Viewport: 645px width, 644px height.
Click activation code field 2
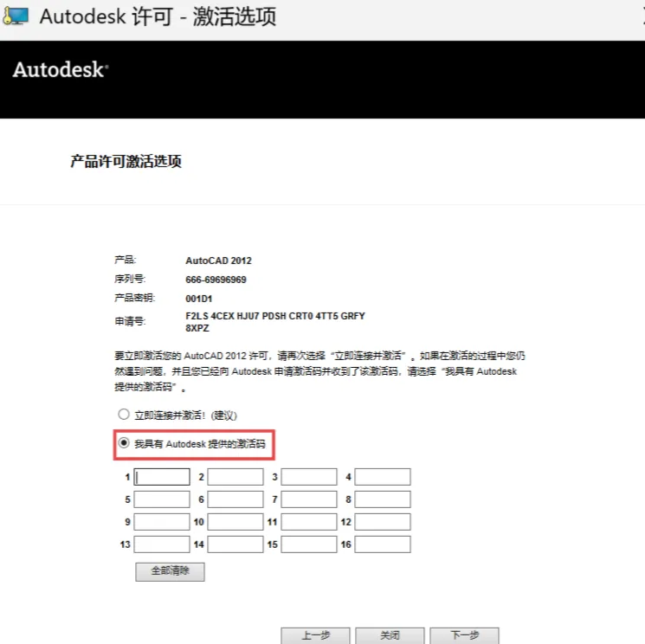pos(235,477)
